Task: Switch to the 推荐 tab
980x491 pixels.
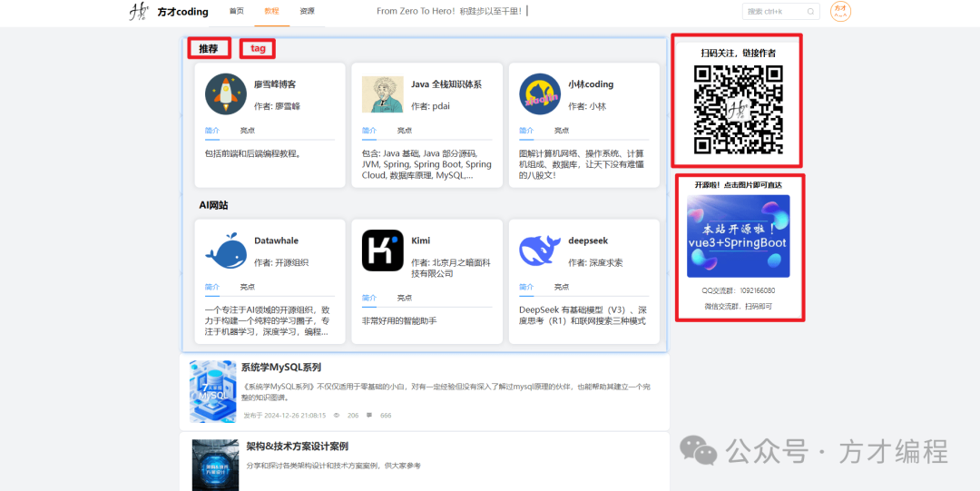Action: pyautogui.click(x=209, y=49)
